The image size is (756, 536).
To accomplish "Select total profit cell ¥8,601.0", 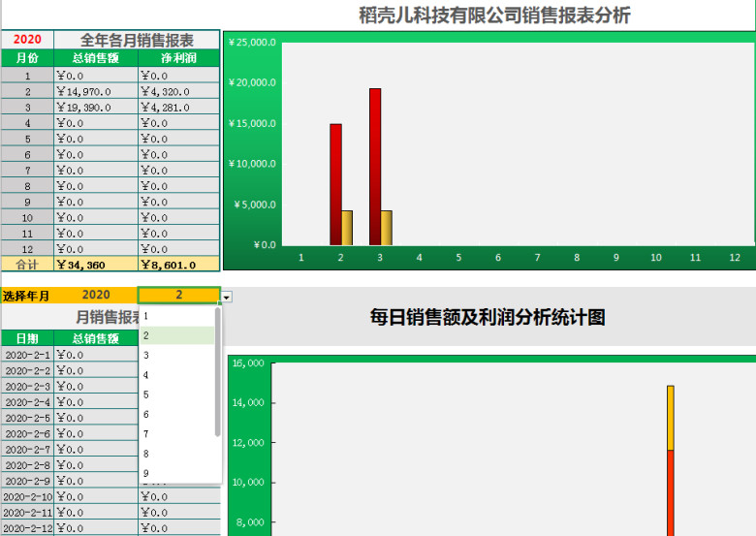I will [179, 265].
